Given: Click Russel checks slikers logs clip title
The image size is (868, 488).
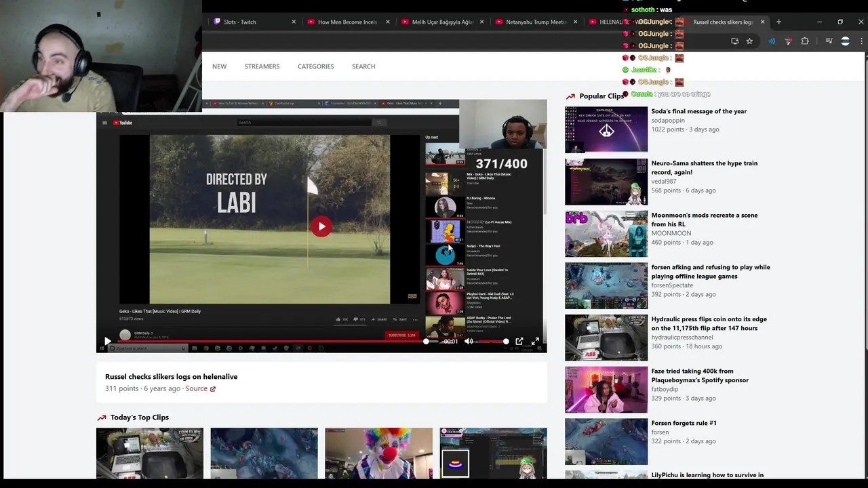Looking at the screenshot, I should tap(171, 377).
